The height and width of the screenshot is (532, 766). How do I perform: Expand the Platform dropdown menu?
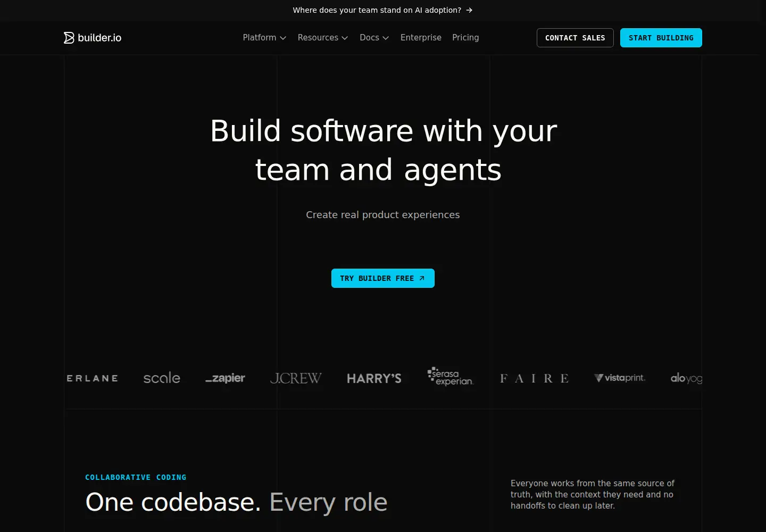click(264, 38)
